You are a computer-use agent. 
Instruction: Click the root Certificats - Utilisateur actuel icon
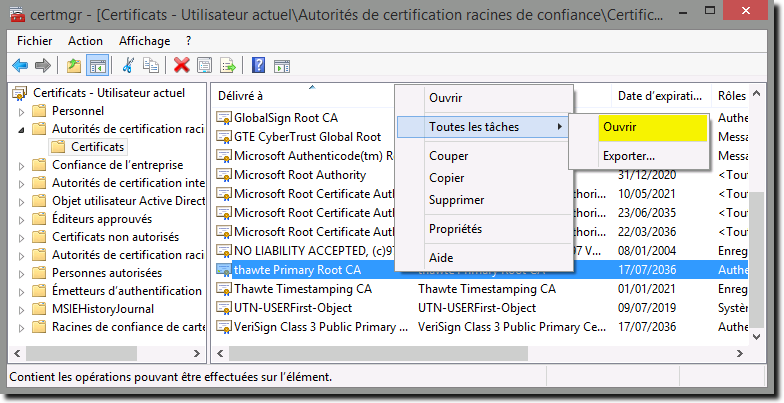20,93
